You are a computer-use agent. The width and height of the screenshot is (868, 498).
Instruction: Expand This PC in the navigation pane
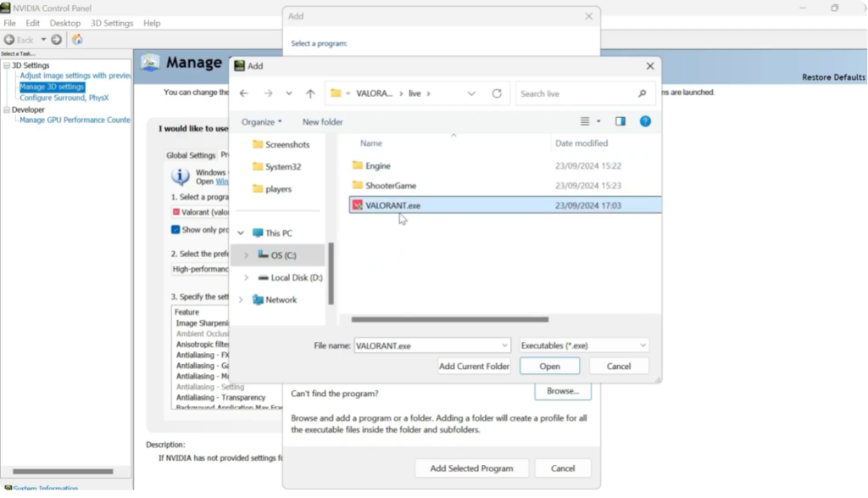tap(241, 232)
